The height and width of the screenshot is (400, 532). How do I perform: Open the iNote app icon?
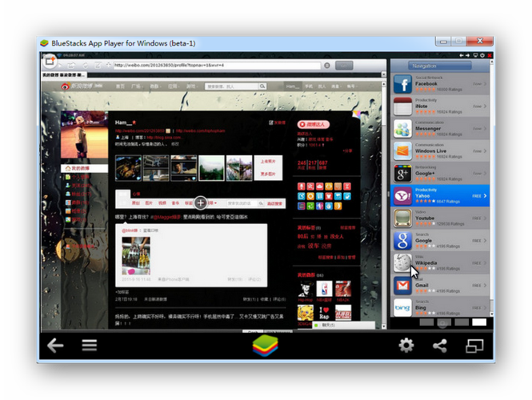click(x=402, y=106)
